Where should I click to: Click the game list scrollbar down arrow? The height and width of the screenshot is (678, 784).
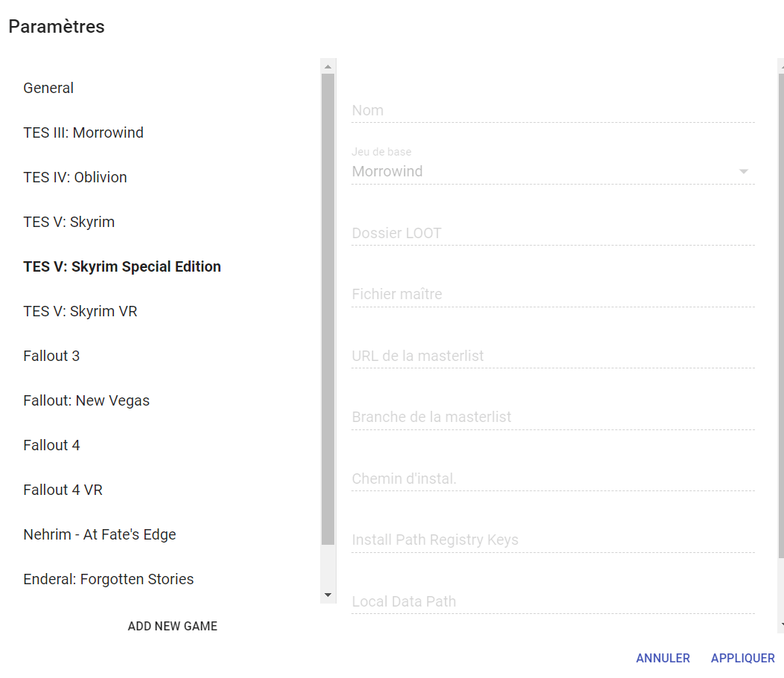[x=328, y=595]
